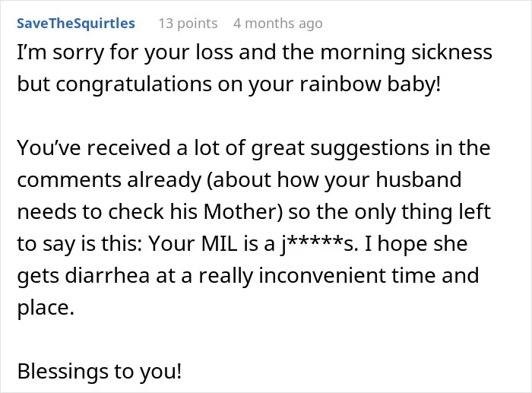Open SaveTheSquirtles user profile link

[x=76, y=24]
